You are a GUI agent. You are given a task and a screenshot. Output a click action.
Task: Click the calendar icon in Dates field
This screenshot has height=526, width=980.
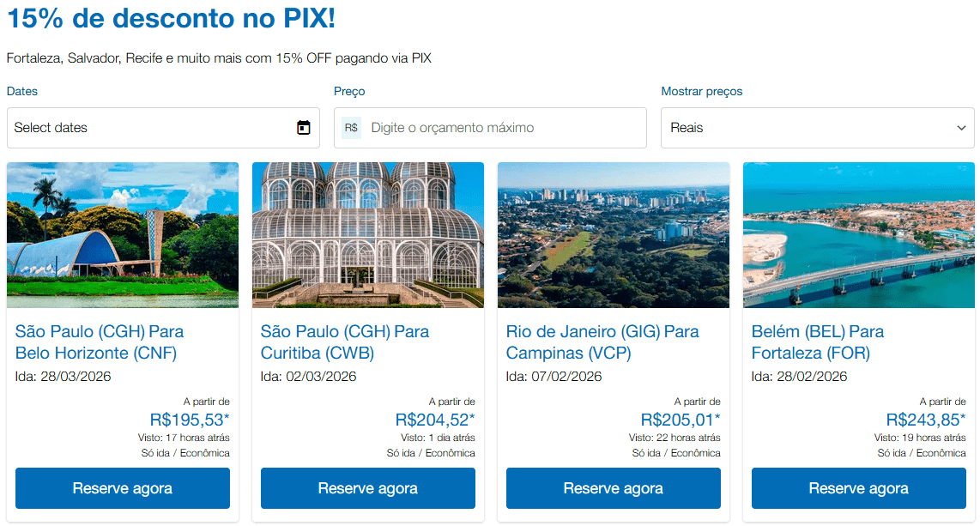303,128
